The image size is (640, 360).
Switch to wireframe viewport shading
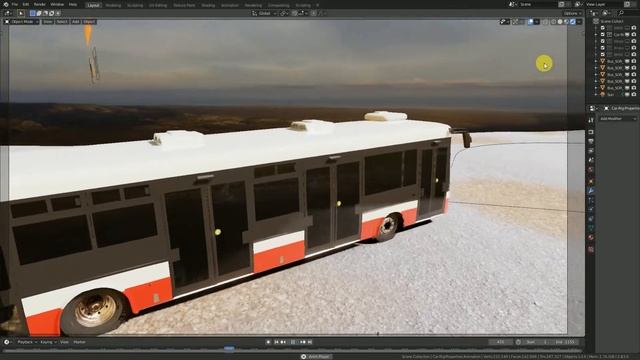tap(553, 22)
